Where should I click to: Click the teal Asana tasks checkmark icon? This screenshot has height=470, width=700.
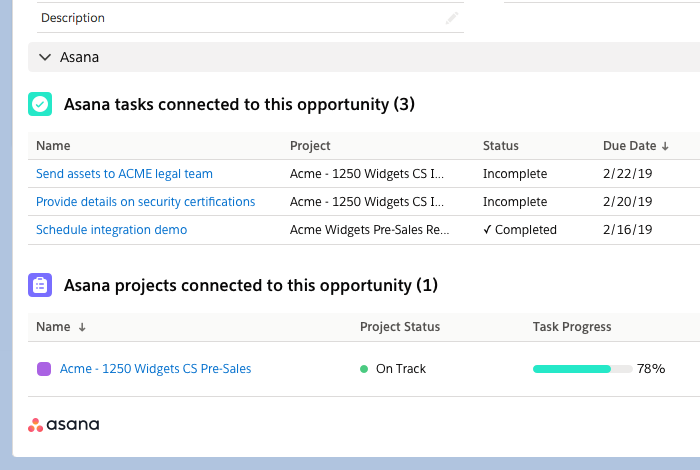[40, 104]
